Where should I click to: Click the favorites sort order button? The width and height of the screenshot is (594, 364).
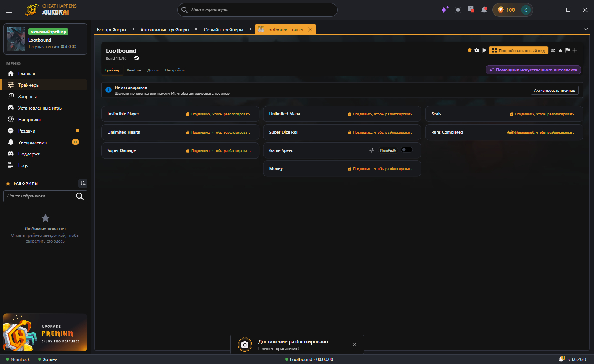point(83,183)
